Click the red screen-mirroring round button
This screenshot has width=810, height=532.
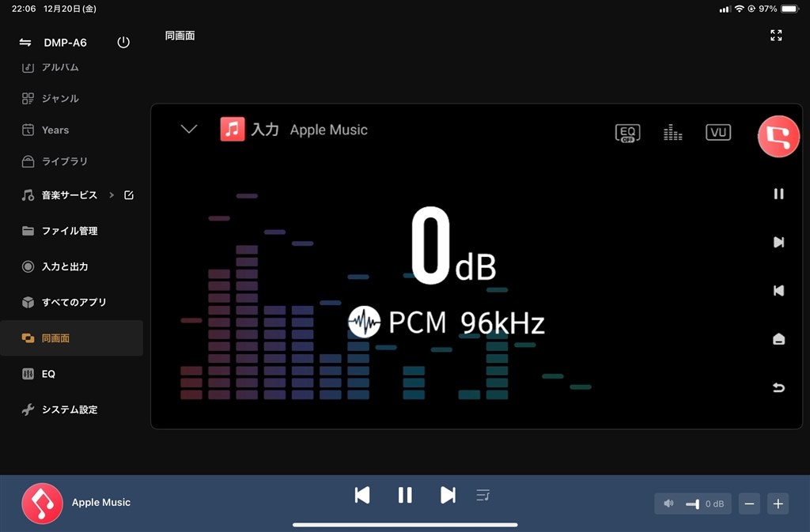click(778, 136)
